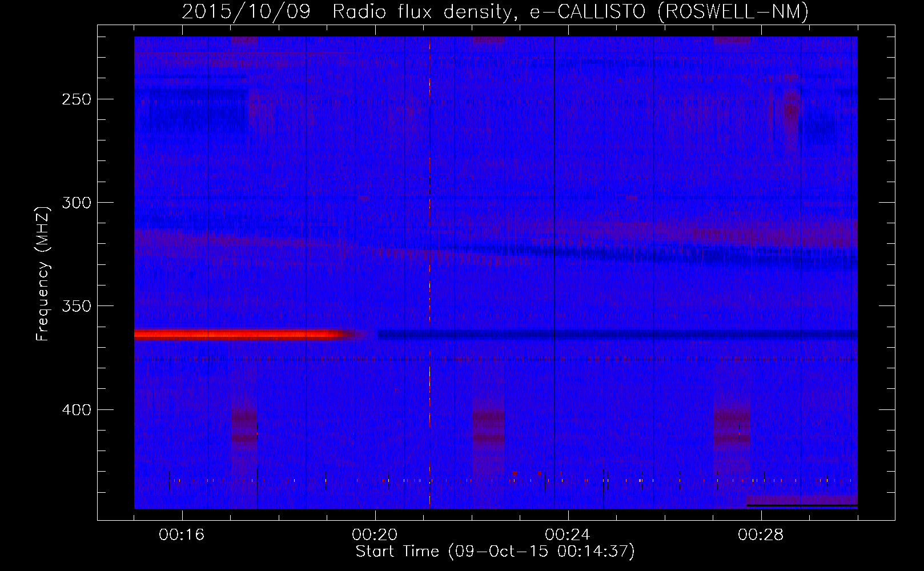Click the 'Frequency (MHZ)' axis label
This screenshot has width=924, height=571.
(43, 274)
